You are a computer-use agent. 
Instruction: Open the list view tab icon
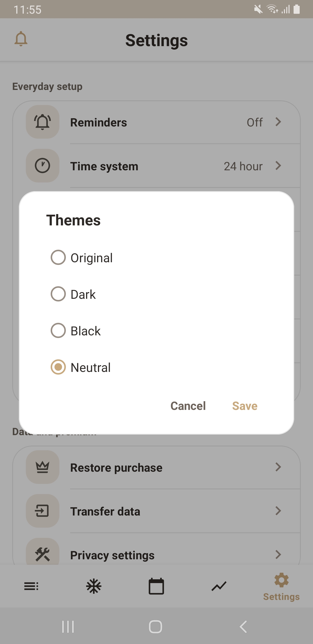[x=31, y=586]
